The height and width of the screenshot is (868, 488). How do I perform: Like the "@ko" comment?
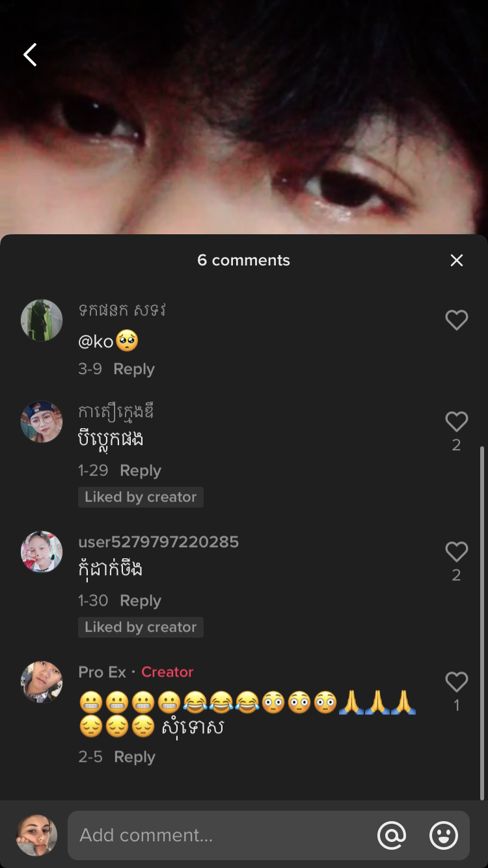[x=456, y=320]
